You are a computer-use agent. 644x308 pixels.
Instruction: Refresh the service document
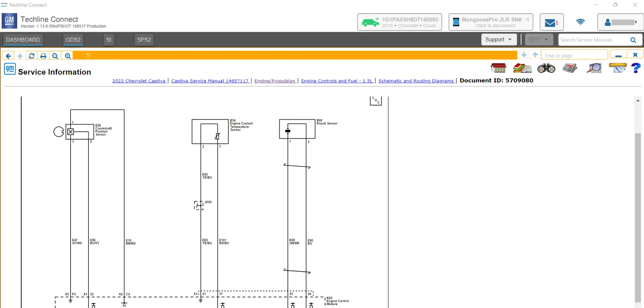point(32,56)
